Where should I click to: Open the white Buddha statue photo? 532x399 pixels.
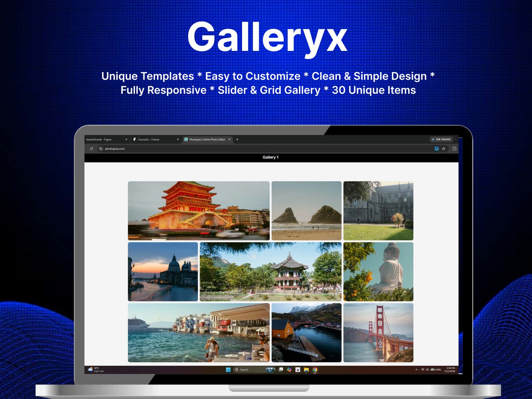378,272
